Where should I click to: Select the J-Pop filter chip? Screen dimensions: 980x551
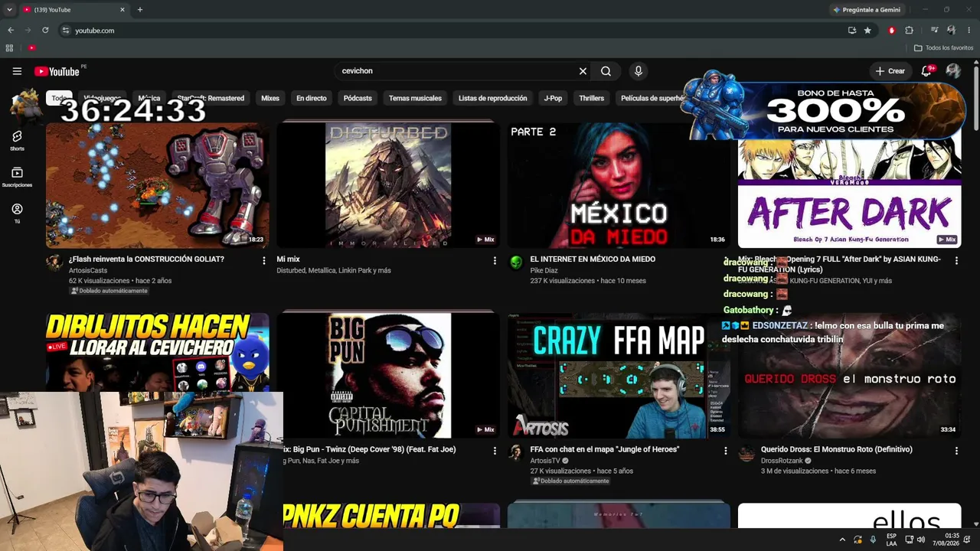click(x=553, y=98)
